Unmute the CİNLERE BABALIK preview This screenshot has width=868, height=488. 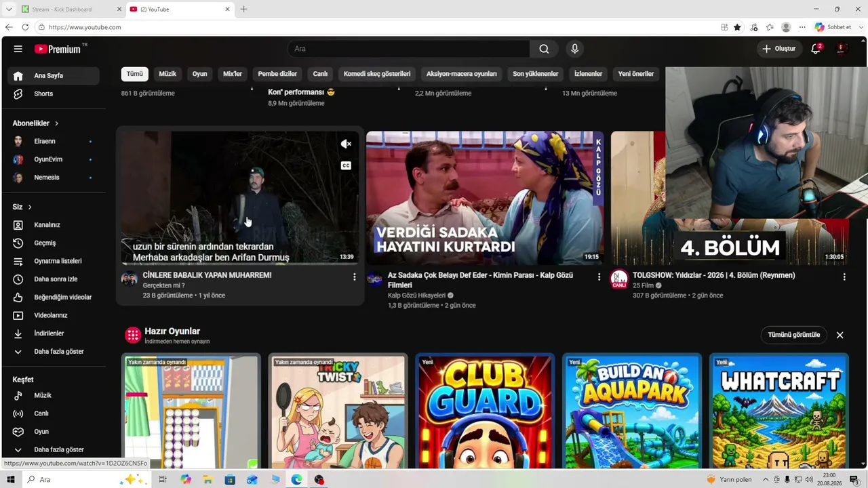(346, 144)
